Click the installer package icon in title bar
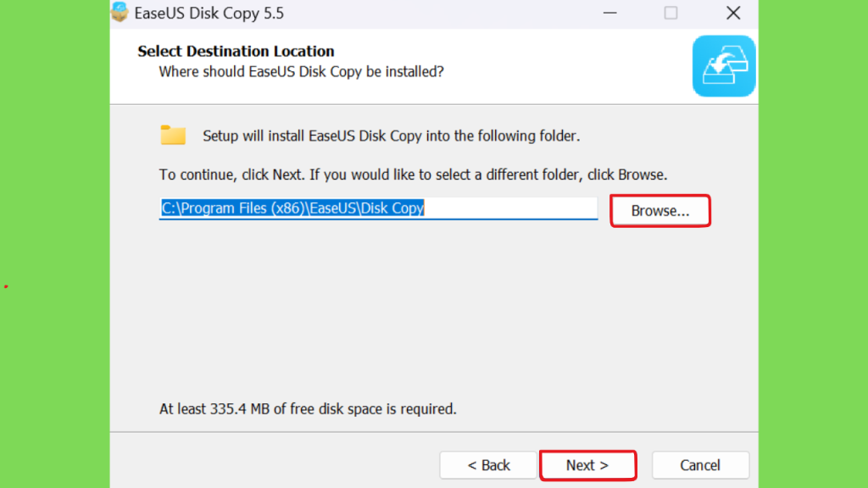The image size is (868, 488). point(119,12)
